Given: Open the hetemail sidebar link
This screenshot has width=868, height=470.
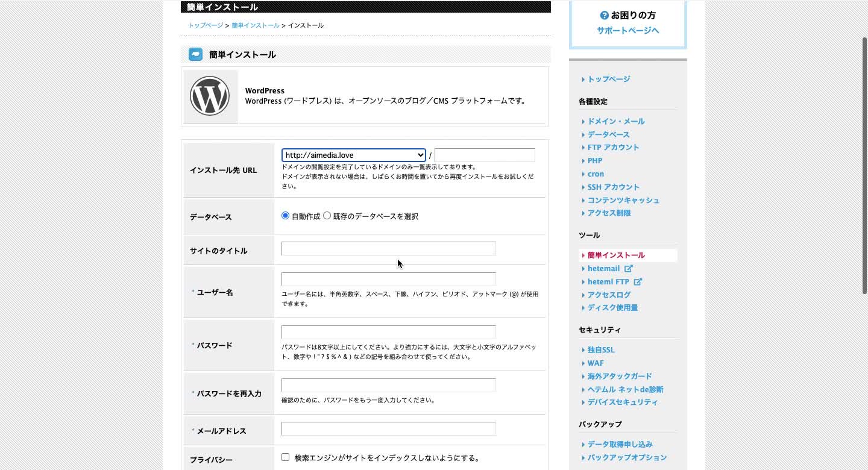Looking at the screenshot, I should click(x=604, y=269).
